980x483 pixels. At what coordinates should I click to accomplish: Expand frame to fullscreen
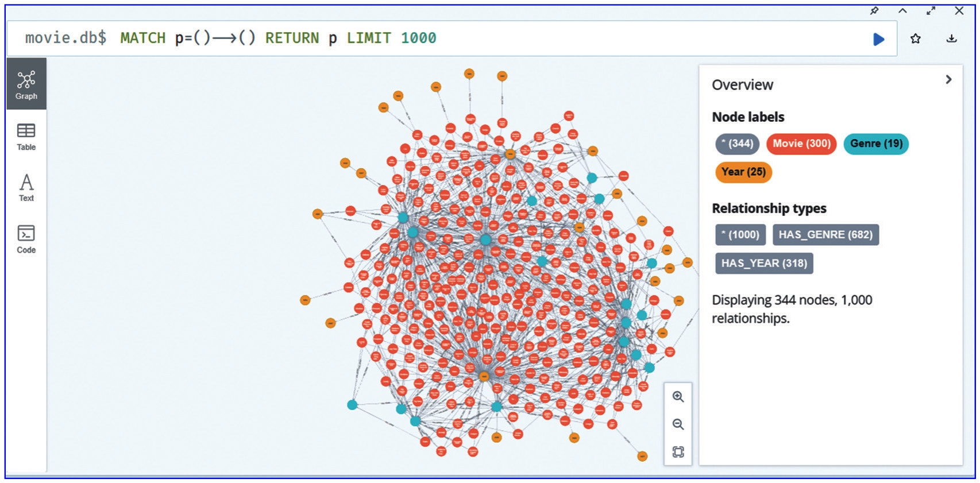pyautogui.click(x=931, y=11)
